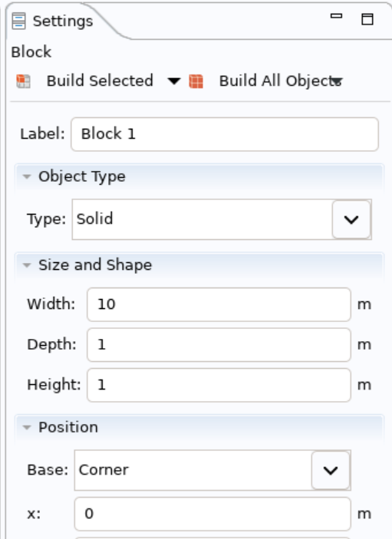Click the Label field containing Block 1
Image resolution: width=392 pixels, height=539 pixels.
point(225,134)
